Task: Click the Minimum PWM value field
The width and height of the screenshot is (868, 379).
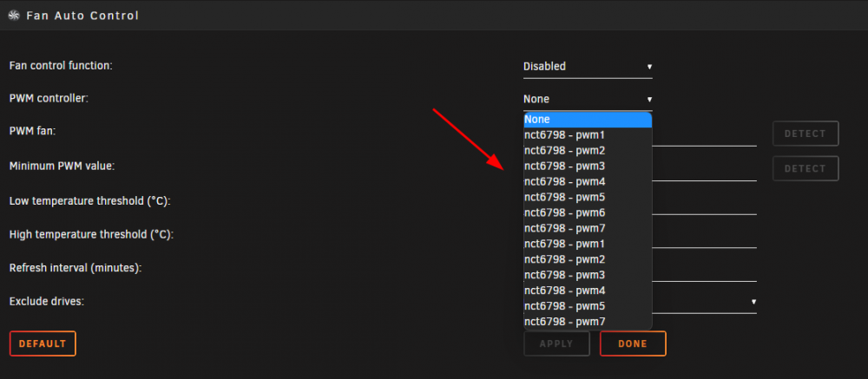Action: [x=705, y=169]
